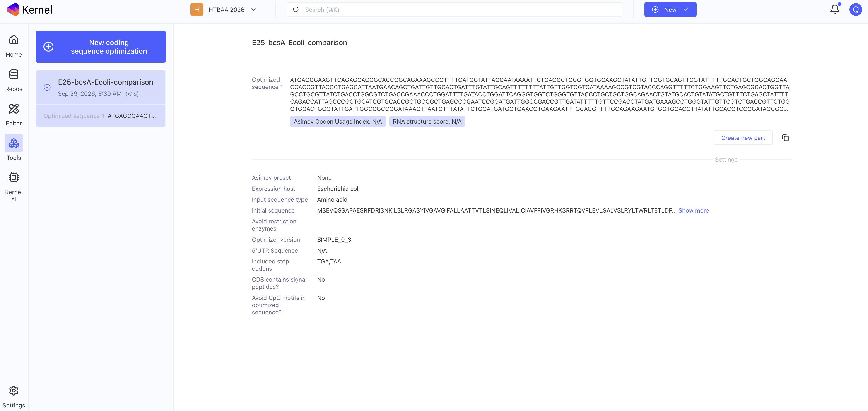Click SIMPLE_0_3 optimizer version value
The height and width of the screenshot is (411, 868).
[x=334, y=240]
